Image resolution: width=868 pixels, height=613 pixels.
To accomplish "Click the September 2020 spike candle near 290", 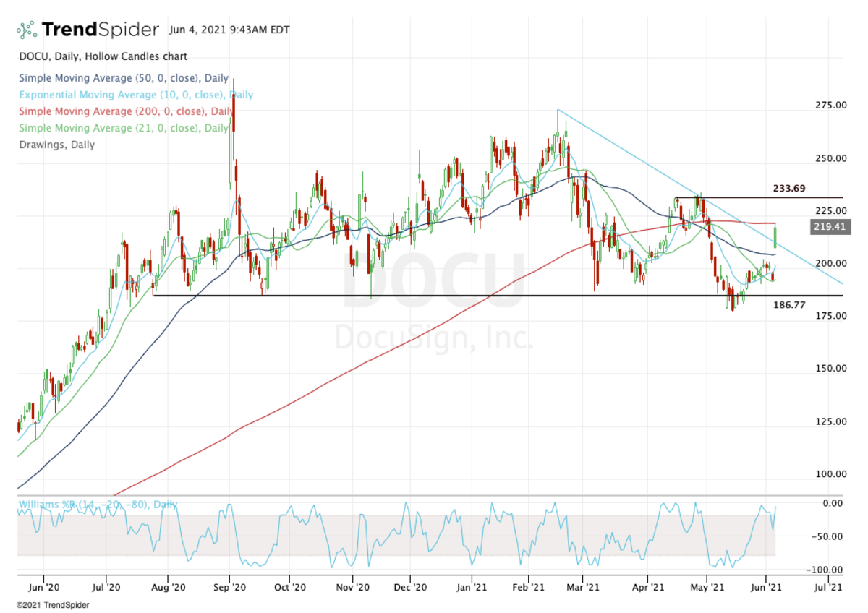I will [x=232, y=119].
